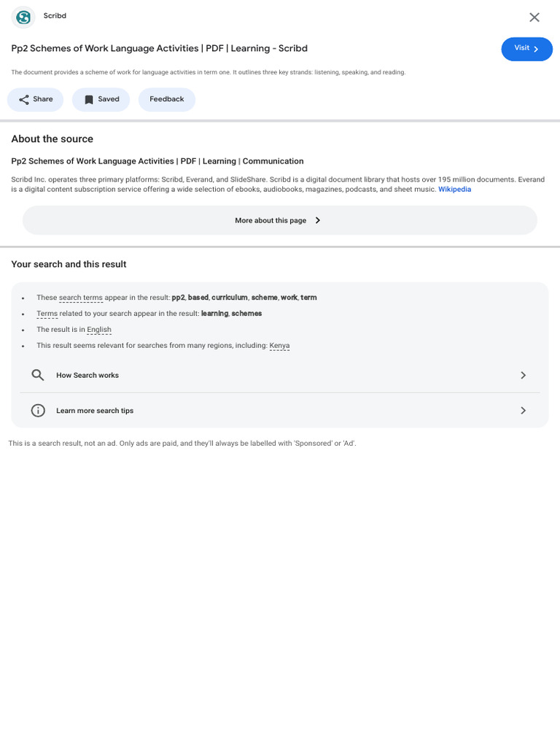
Task: Click the Scribd logo icon
Action: pos(23,17)
